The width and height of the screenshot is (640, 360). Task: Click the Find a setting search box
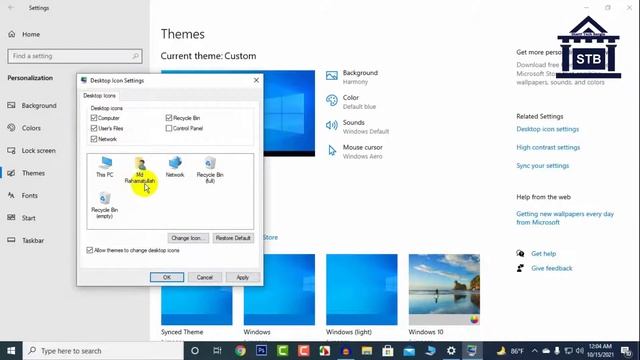75,56
